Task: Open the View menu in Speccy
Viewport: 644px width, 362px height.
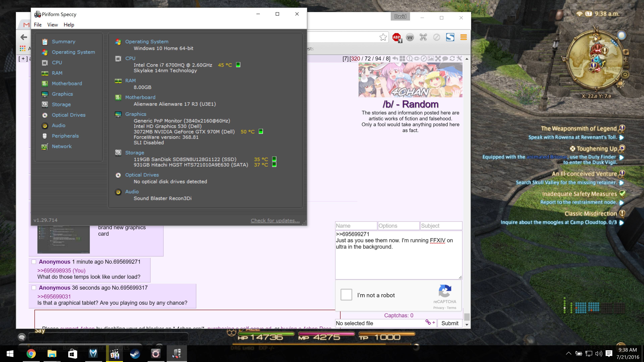Action: pyautogui.click(x=52, y=25)
